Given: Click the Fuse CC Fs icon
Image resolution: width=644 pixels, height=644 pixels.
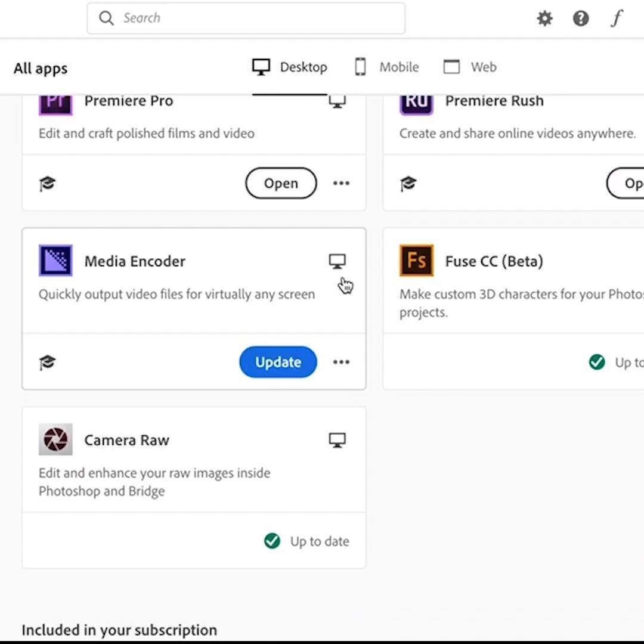Looking at the screenshot, I should (x=416, y=261).
